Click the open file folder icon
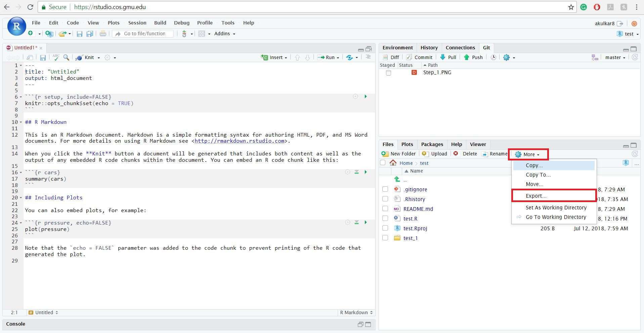Viewport: 644px width, 333px height. [x=62, y=34]
